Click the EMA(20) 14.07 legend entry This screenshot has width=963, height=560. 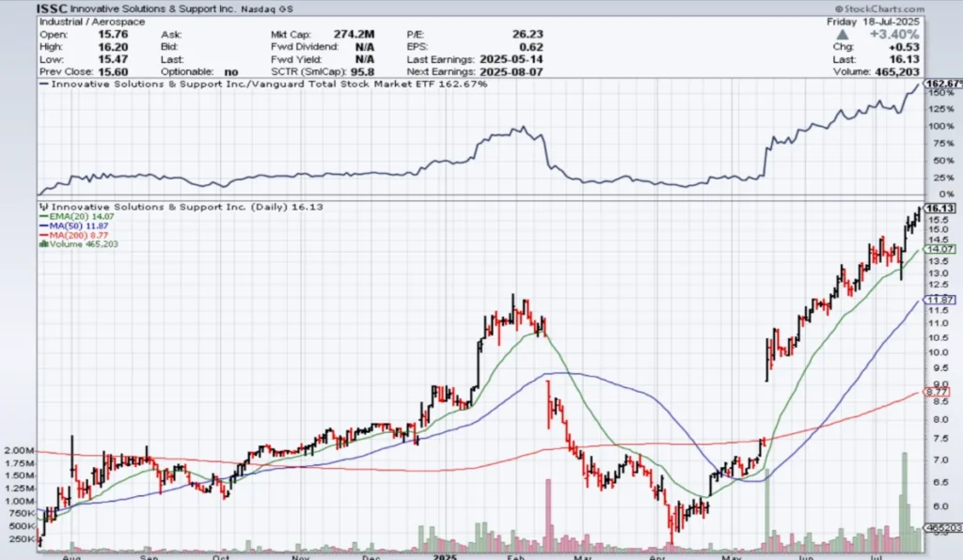click(x=82, y=216)
